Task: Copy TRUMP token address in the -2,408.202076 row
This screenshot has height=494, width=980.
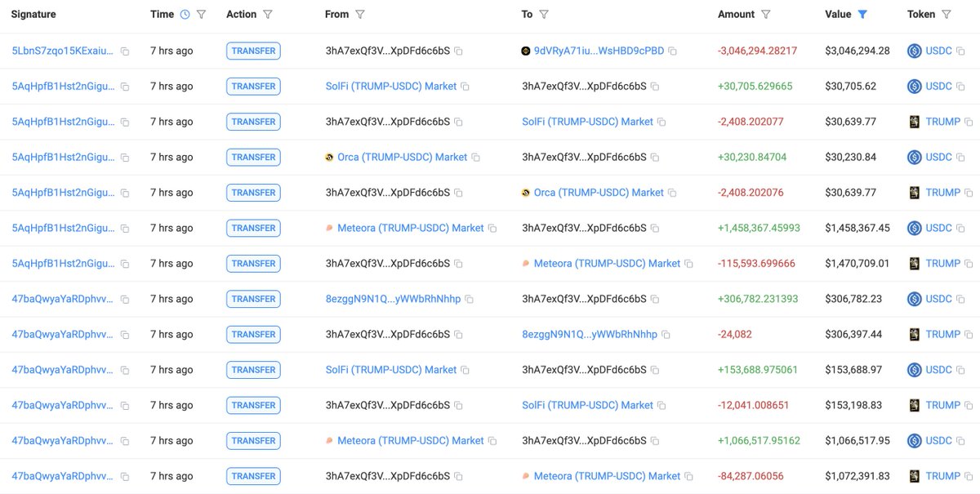Action: 969,194
